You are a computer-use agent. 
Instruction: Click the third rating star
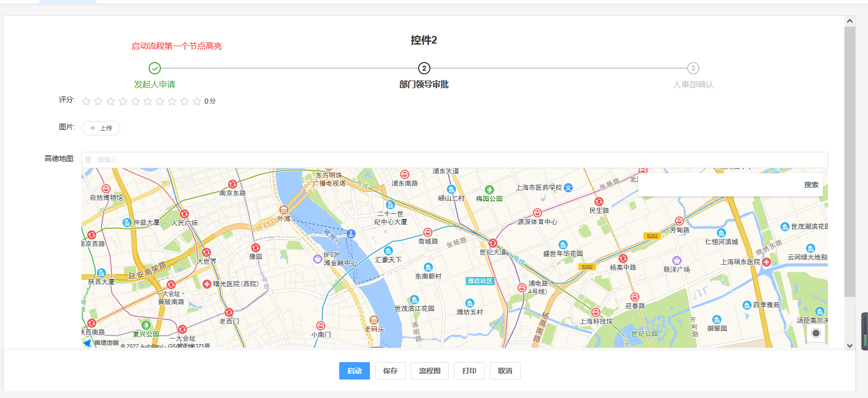[111, 101]
